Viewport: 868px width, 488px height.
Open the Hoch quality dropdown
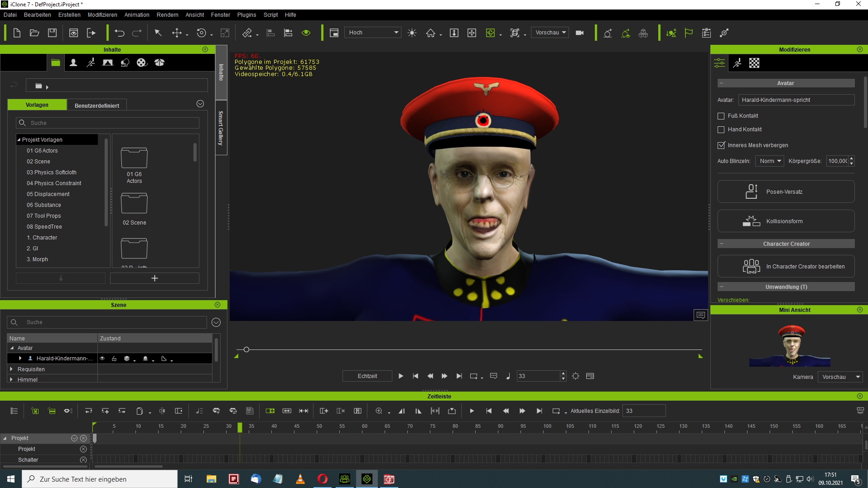pyautogui.click(x=374, y=33)
